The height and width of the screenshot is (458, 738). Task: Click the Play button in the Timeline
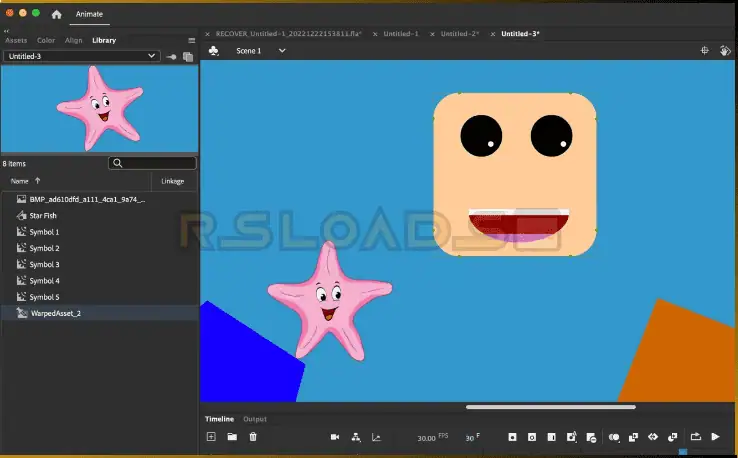pyautogui.click(x=715, y=437)
